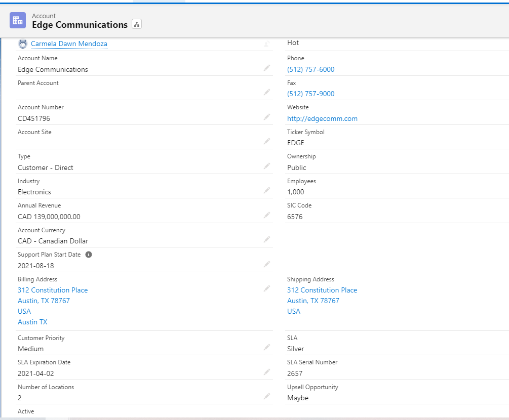This screenshot has width=509, height=420.
Task: Open the edgecomm.com website link
Action: coord(322,118)
